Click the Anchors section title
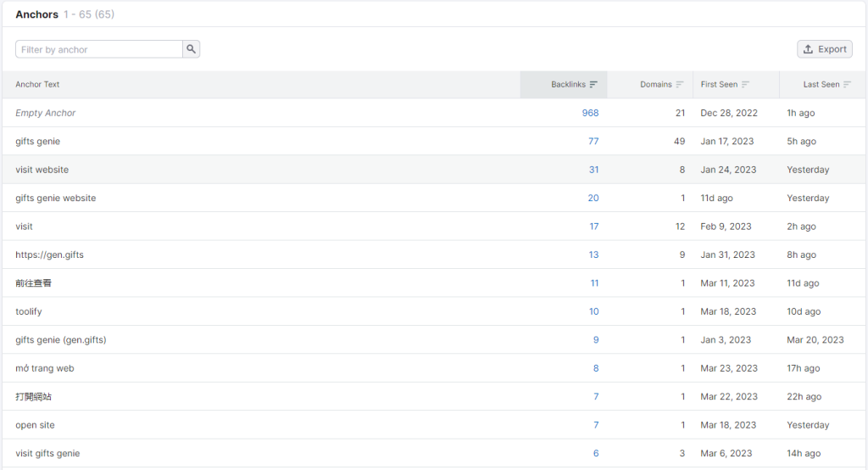Viewport: 868px width, 470px height. tap(36, 14)
